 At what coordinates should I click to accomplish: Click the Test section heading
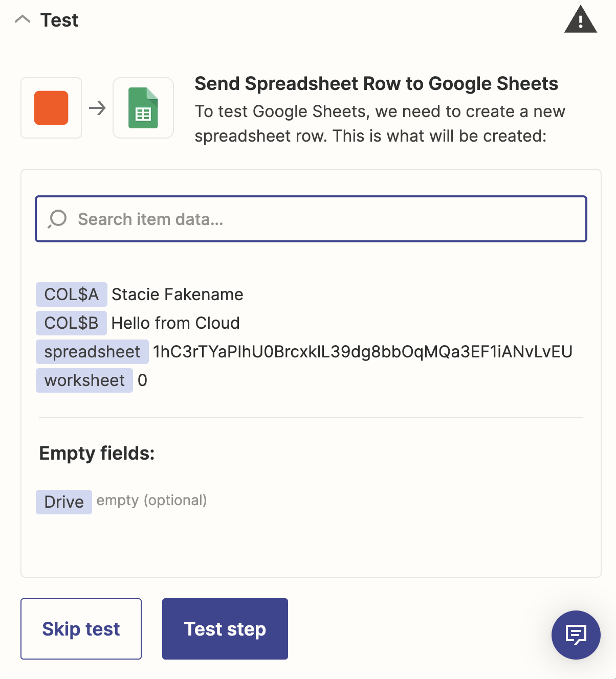[59, 20]
